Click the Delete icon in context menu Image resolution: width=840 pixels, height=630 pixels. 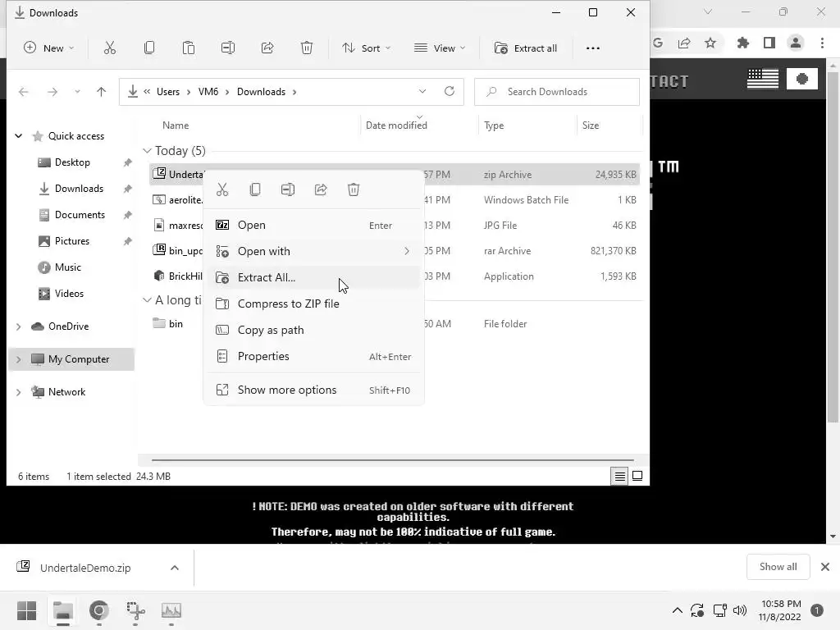pyautogui.click(x=354, y=189)
